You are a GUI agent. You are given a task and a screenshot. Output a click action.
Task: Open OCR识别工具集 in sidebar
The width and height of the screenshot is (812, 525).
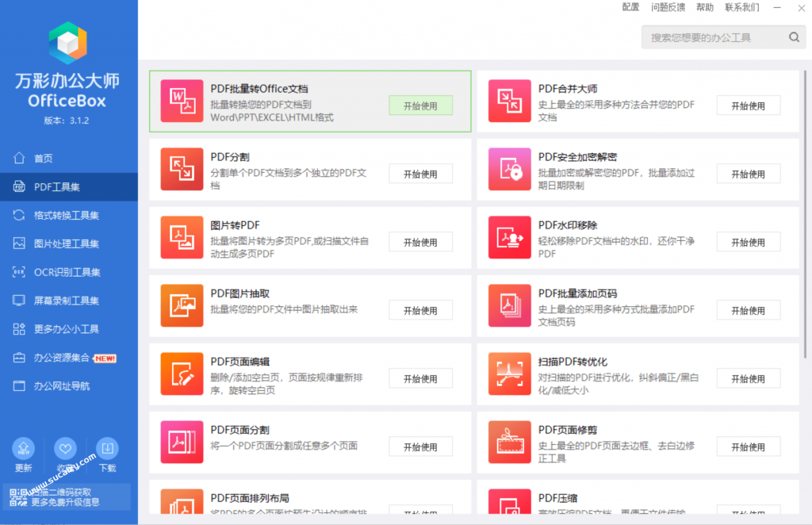tap(69, 272)
